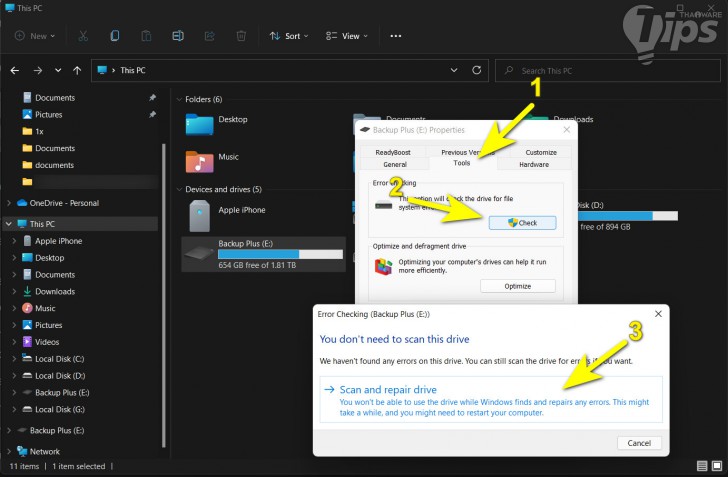Expand address bar history dropdown
The height and width of the screenshot is (477, 728).
point(454,70)
